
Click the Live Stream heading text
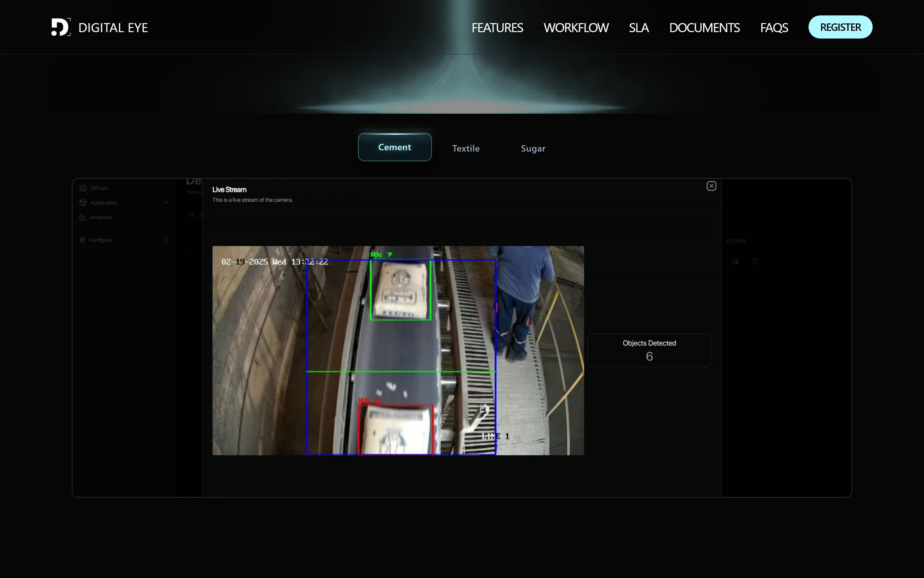pyautogui.click(x=229, y=189)
